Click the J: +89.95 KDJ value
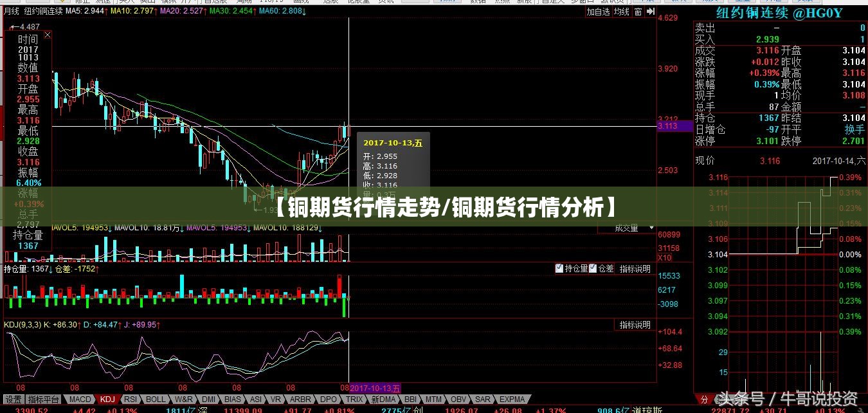This screenshot has width=868, height=413. click(140, 325)
